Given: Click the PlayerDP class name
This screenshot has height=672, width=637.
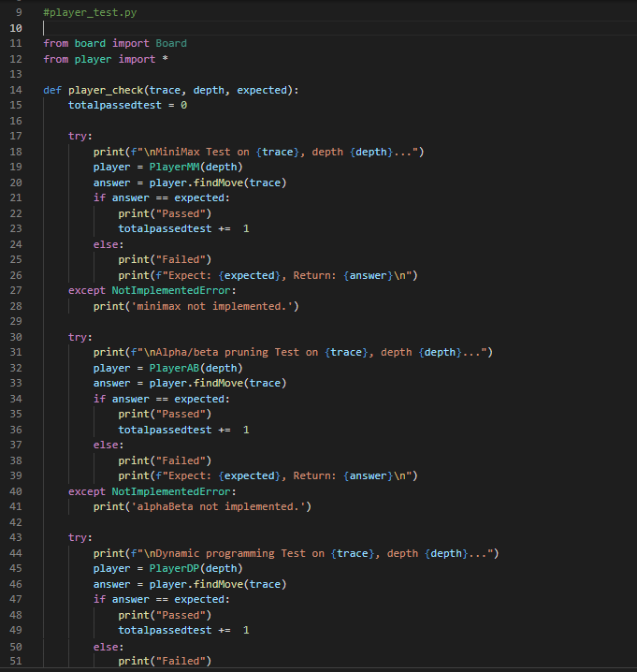Looking at the screenshot, I should pyautogui.click(x=174, y=568).
